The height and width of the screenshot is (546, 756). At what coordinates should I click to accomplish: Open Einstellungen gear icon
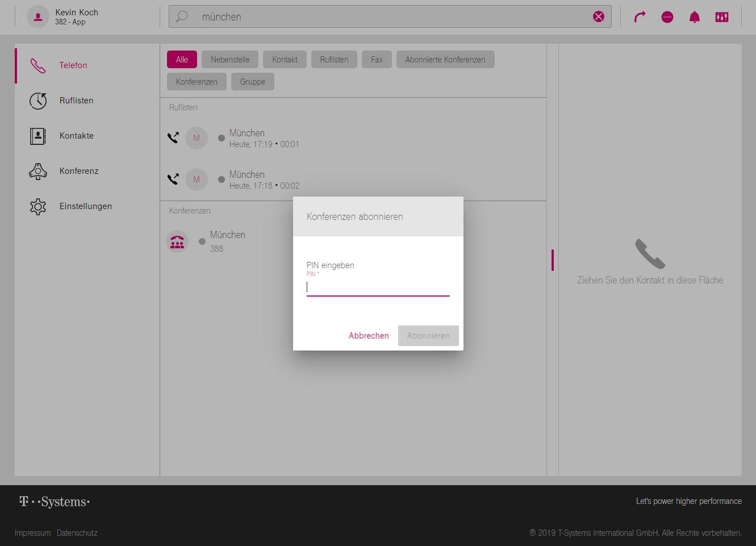tap(38, 206)
